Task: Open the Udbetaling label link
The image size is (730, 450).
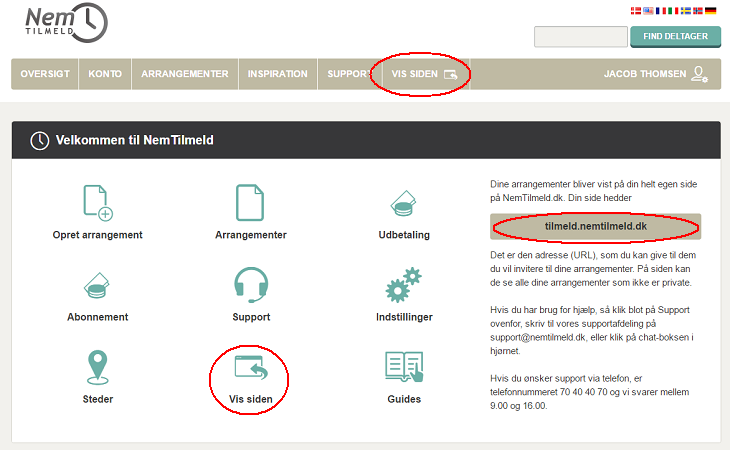Action: click(x=404, y=235)
